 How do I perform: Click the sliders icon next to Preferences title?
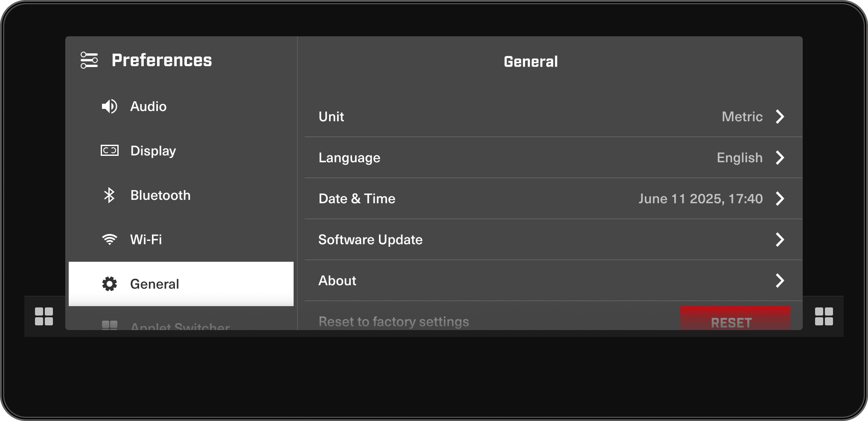click(x=89, y=60)
